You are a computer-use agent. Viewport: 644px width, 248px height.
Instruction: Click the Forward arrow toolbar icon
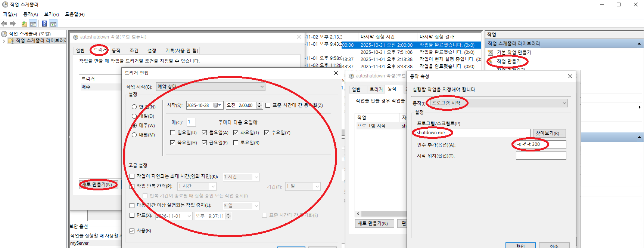[13, 24]
